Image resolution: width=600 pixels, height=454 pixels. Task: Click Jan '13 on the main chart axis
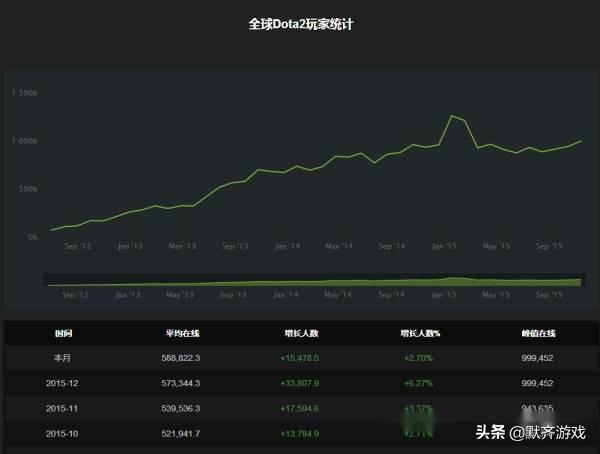[130, 246]
